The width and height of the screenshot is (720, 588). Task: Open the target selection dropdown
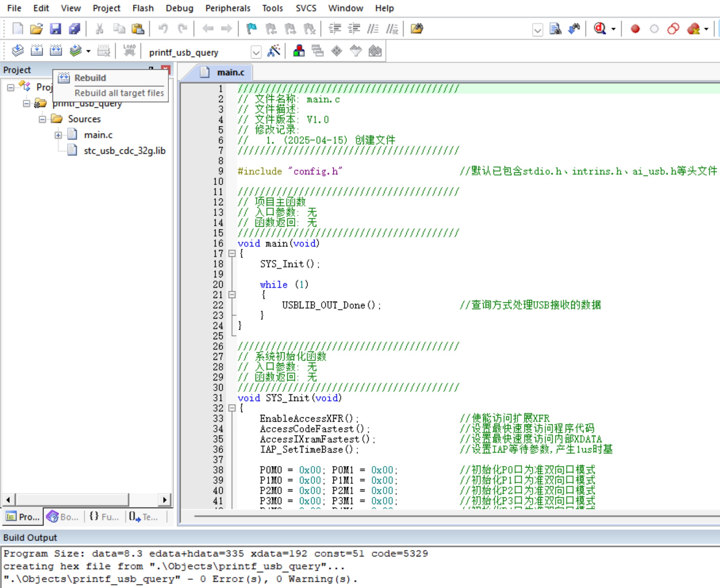(x=256, y=53)
